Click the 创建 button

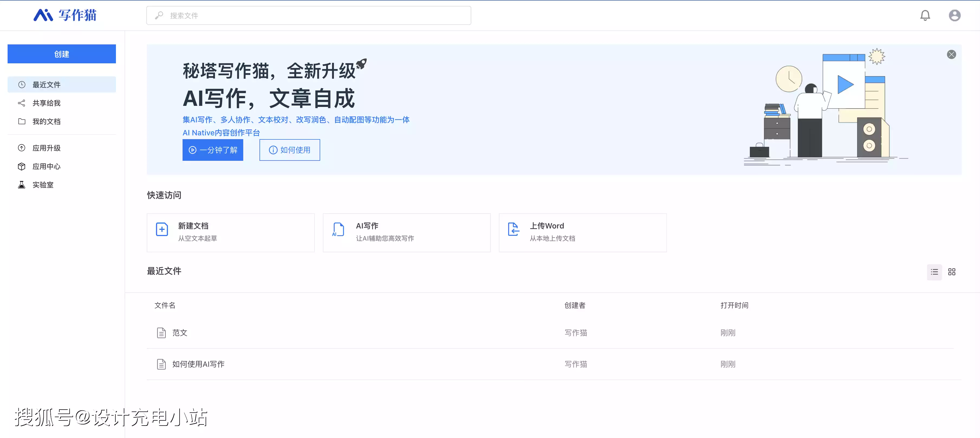tap(62, 54)
